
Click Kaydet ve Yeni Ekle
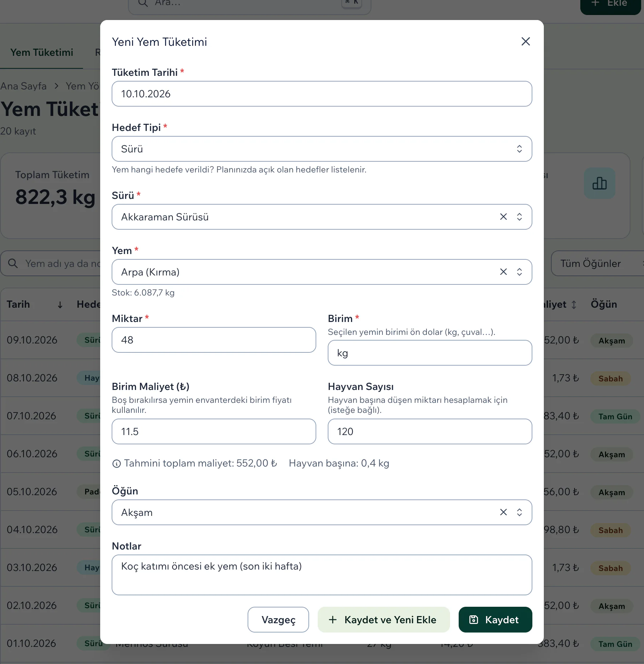tap(384, 620)
